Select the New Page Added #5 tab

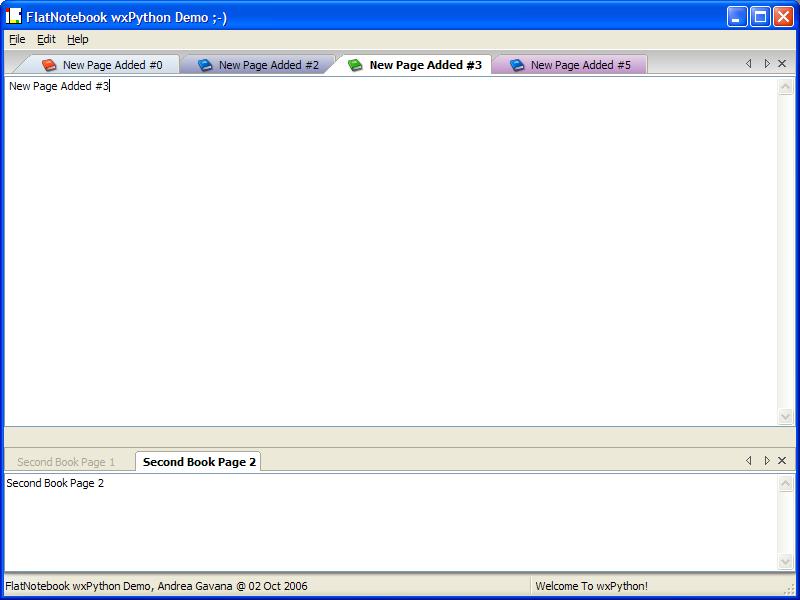[580, 65]
